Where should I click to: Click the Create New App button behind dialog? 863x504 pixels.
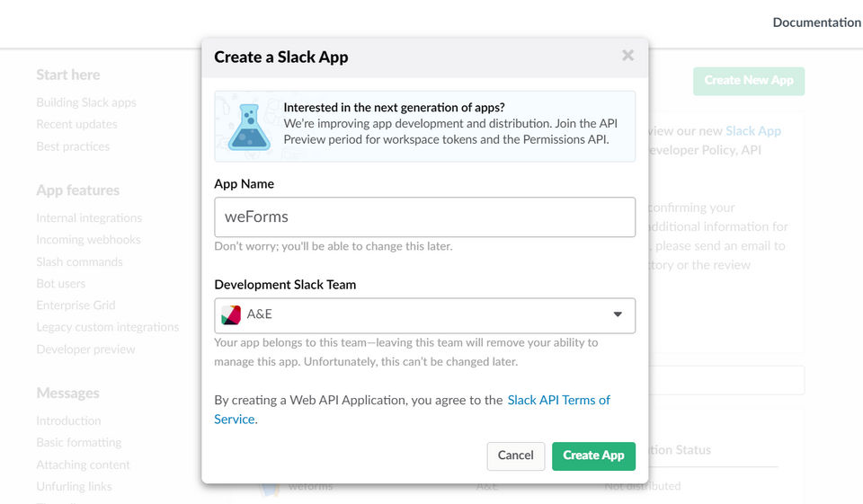[x=749, y=81]
